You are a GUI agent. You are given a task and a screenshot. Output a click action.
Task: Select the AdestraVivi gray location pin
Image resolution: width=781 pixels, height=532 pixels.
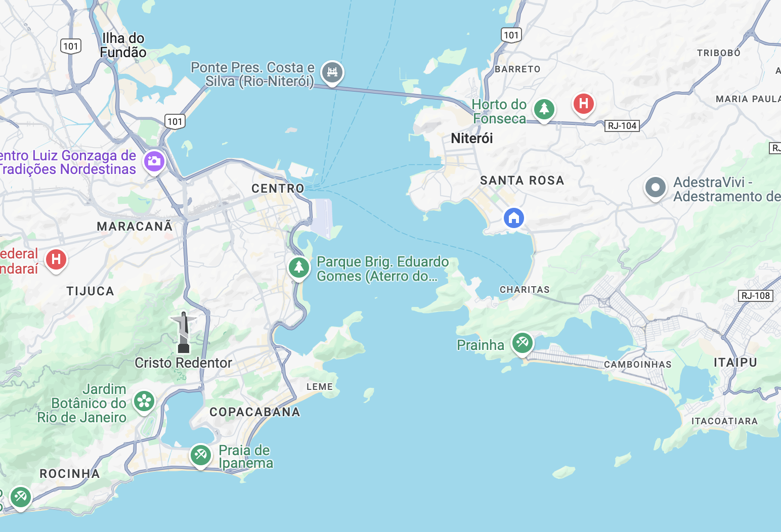coord(655,188)
